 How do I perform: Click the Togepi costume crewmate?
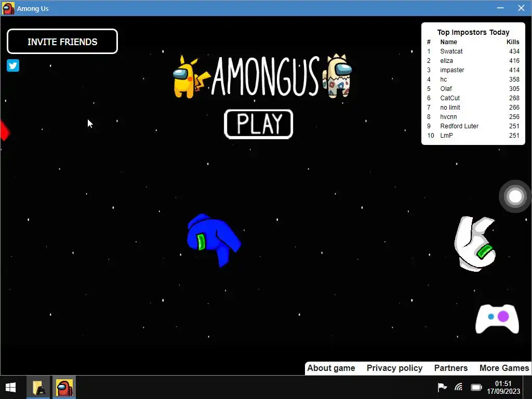click(x=338, y=76)
